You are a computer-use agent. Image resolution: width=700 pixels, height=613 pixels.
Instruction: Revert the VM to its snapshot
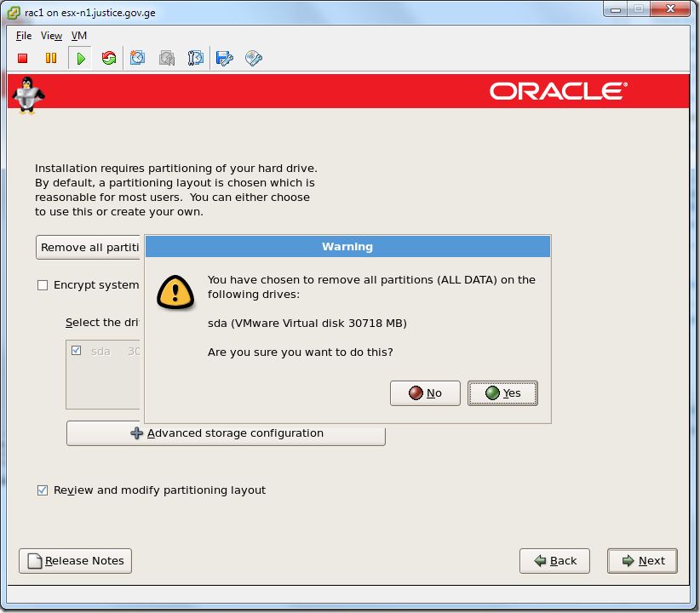click(x=166, y=58)
